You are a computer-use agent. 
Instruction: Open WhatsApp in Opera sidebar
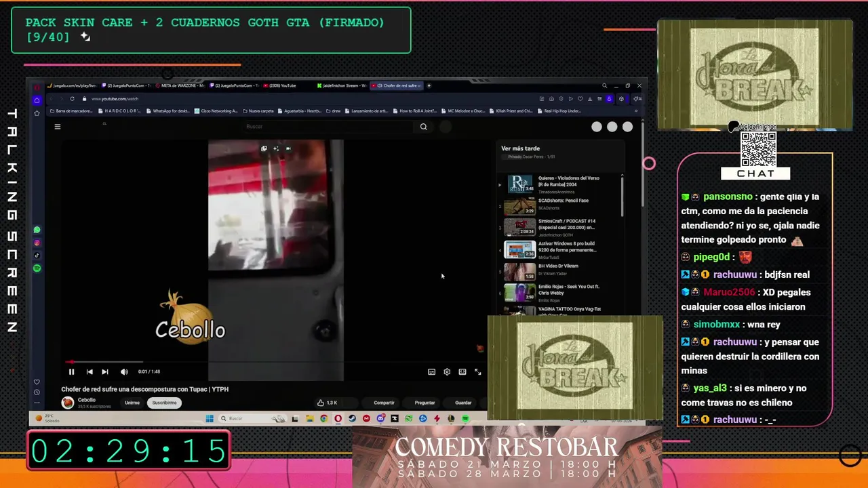(x=37, y=230)
